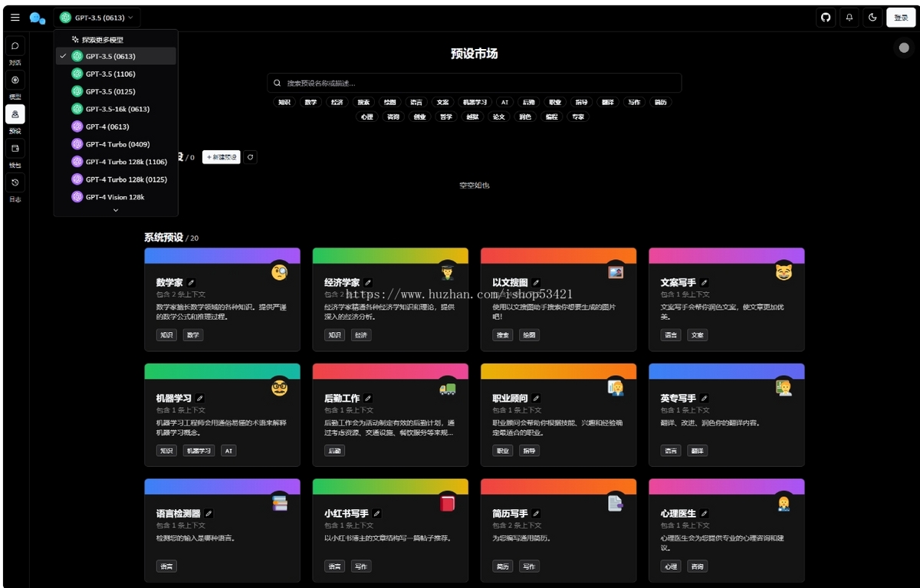The image size is (920, 588).
Task: Select GPT-4 Turbo 128k (1106) model
Action: (116, 162)
